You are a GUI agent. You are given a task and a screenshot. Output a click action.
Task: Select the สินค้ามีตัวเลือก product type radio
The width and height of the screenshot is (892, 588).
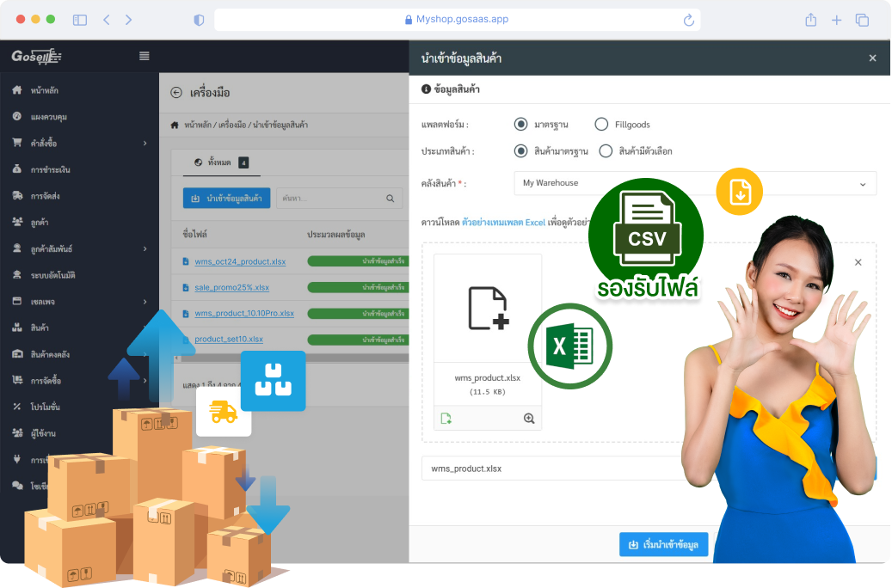coord(606,150)
